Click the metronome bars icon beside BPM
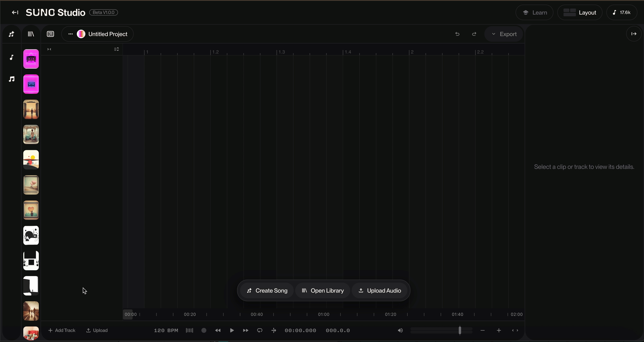Viewport: 644px width, 342px height. click(190, 331)
